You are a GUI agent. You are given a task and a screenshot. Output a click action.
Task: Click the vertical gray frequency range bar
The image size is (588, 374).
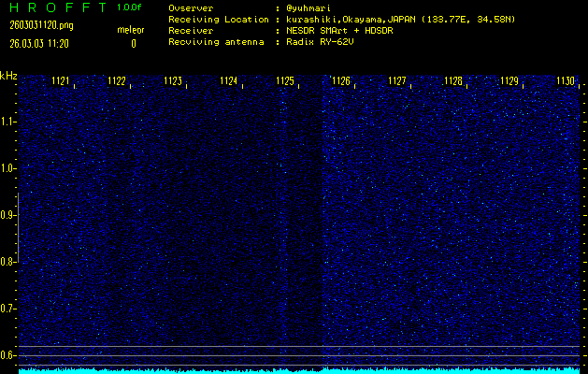[18, 227]
